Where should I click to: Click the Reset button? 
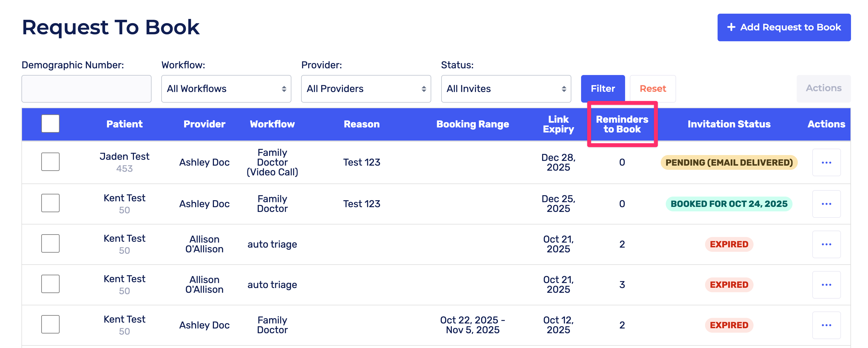(x=652, y=89)
